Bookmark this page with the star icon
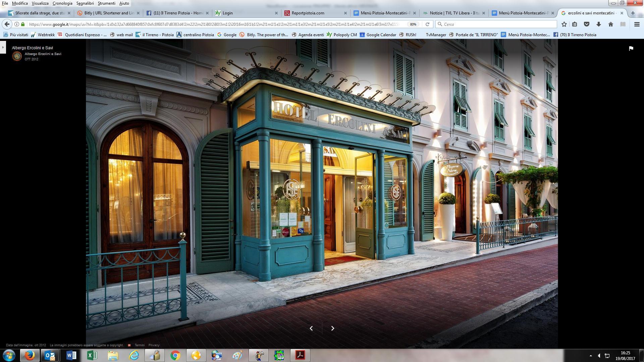The width and height of the screenshot is (644, 362). [564, 24]
